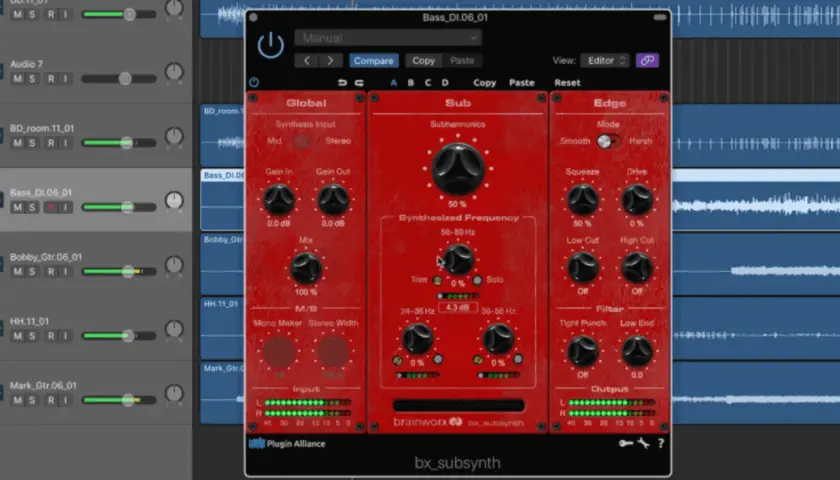Click the Gain Out knob

click(x=333, y=199)
